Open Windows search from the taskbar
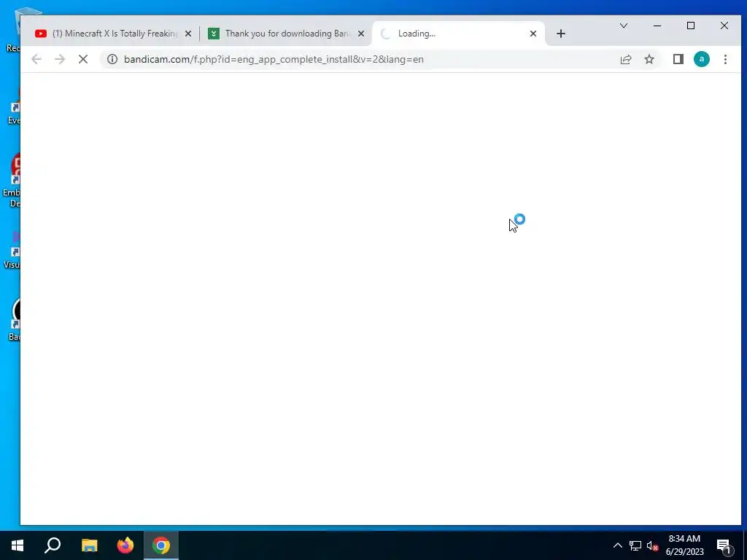The image size is (747, 560). pos(53,545)
